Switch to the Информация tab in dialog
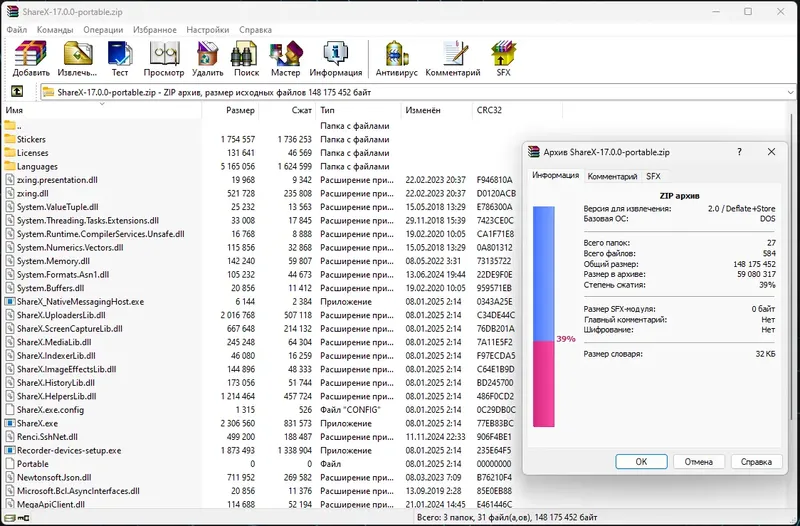 (556, 175)
